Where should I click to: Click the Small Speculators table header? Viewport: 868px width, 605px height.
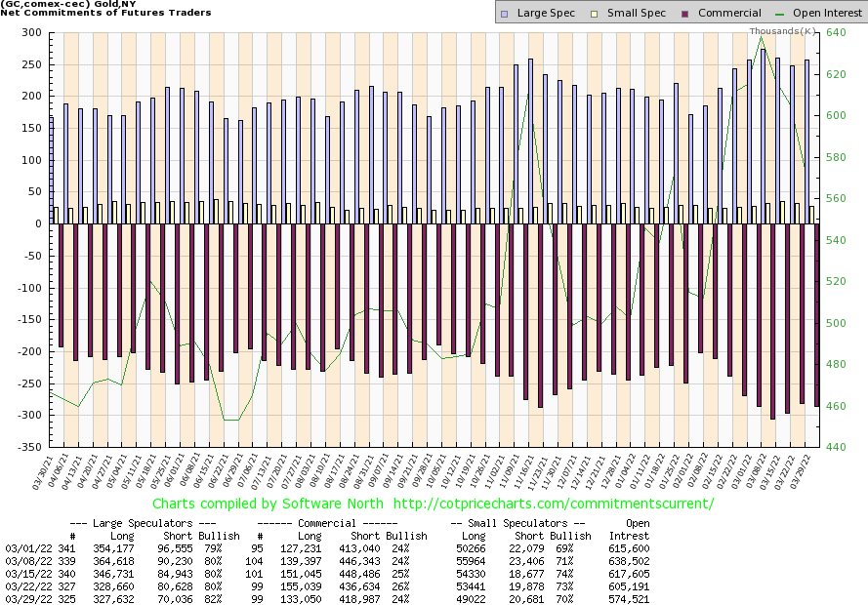pyautogui.click(x=517, y=522)
